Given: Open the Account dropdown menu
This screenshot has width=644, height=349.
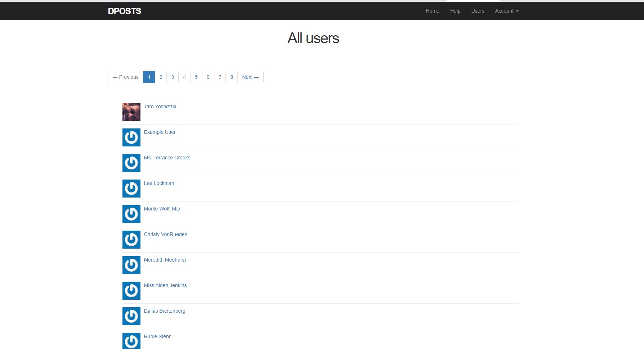Looking at the screenshot, I should point(506,11).
